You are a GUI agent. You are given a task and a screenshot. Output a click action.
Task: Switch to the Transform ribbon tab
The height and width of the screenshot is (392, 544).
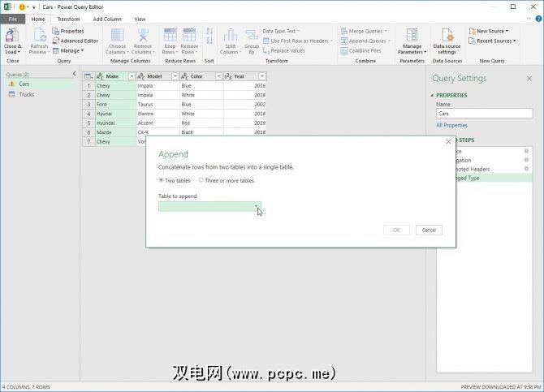(x=68, y=19)
